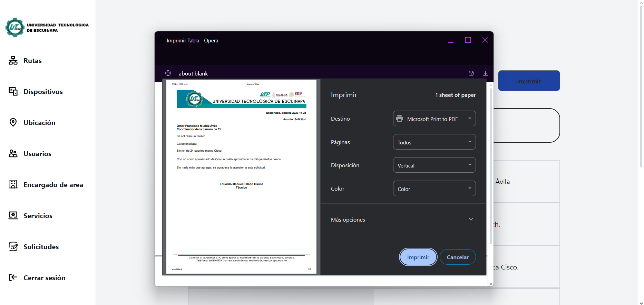The width and height of the screenshot is (644, 305).
Task: Click the Usuarios people icon
Action: tap(13, 153)
